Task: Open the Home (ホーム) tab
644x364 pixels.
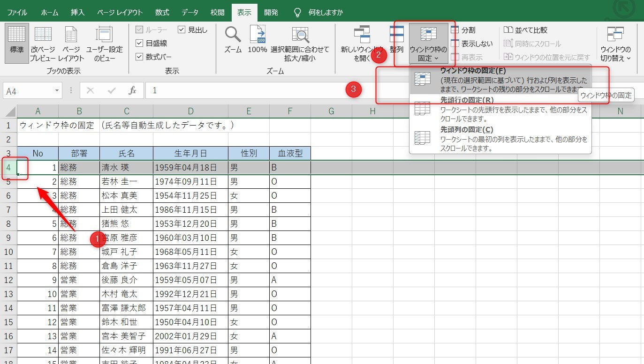Action: click(50, 13)
